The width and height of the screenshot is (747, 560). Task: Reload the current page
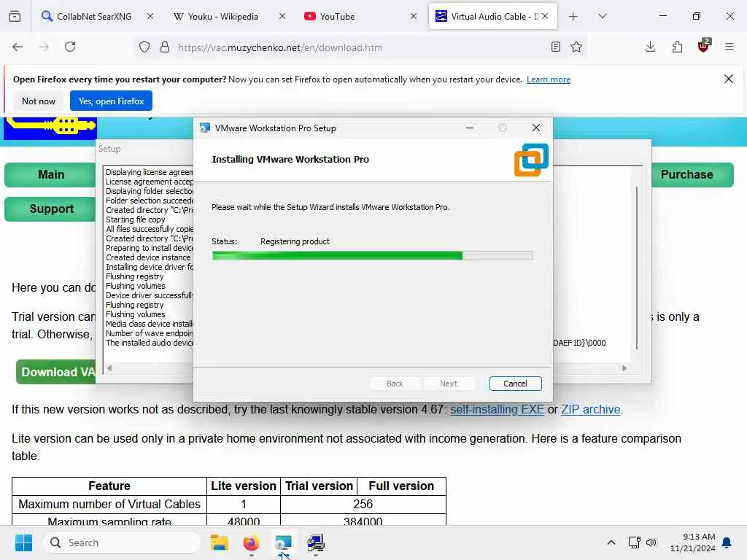pyautogui.click(x=70, y=47)
